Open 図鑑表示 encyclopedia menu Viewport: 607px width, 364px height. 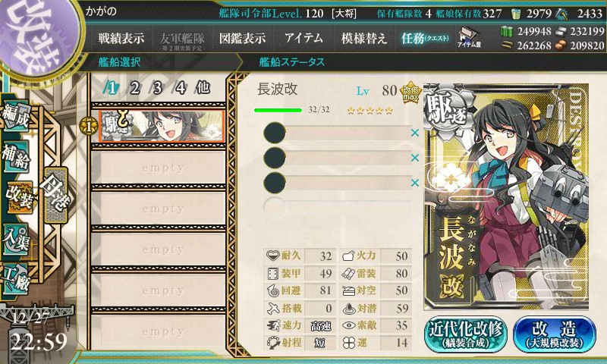pos(242,38)
